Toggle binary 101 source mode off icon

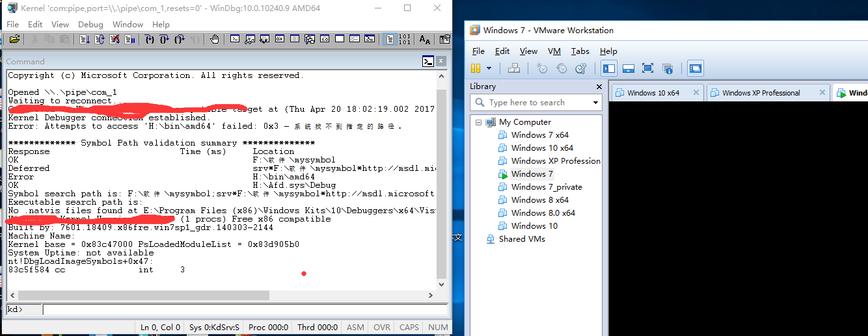click(x=405, y=39)
